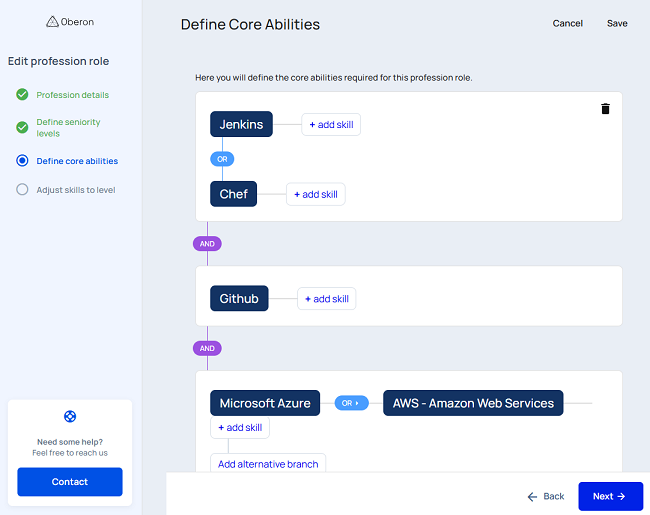This screenshot has width=650, height=515.
Task: Open the Profession details step
Action: click(x=73, y=95)
